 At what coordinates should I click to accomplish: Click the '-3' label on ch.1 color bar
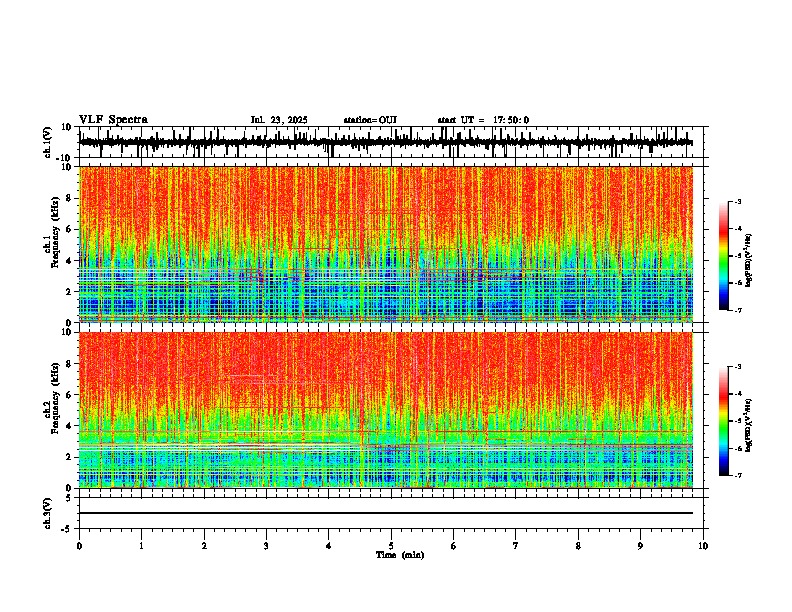[737, 201]
